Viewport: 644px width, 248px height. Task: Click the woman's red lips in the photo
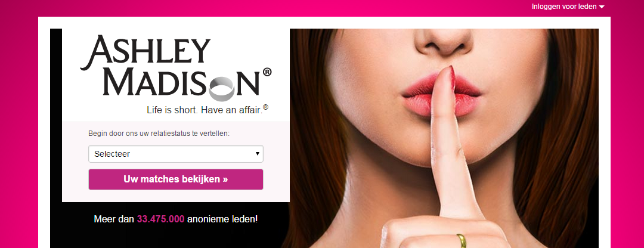[441, 95]
